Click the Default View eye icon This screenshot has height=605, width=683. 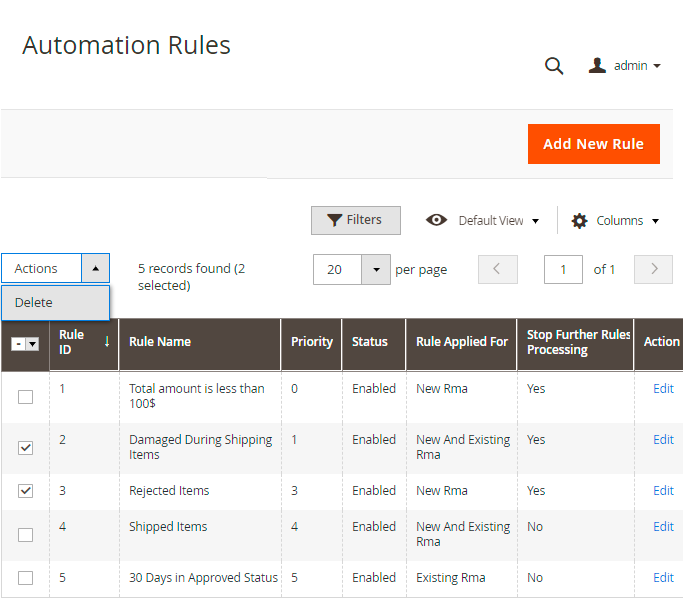tap(436, 220)
